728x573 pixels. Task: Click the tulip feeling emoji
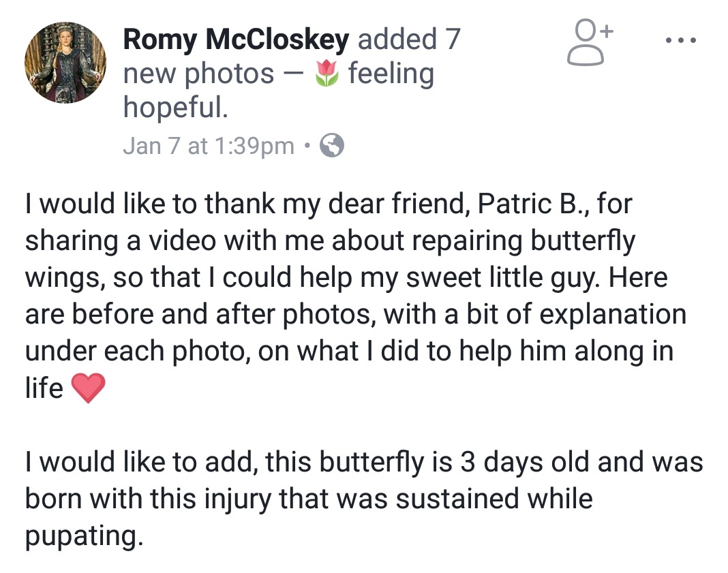[x=327, y=74]
